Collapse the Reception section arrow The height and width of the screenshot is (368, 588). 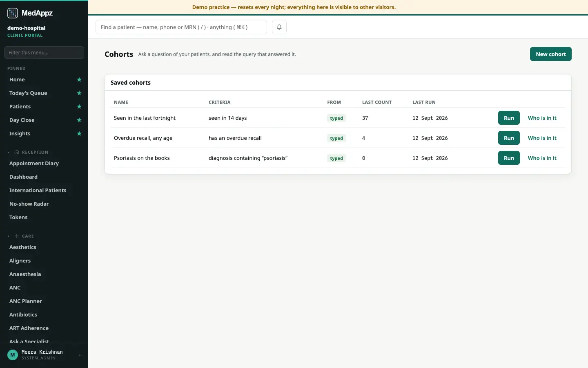coord(9,153)
